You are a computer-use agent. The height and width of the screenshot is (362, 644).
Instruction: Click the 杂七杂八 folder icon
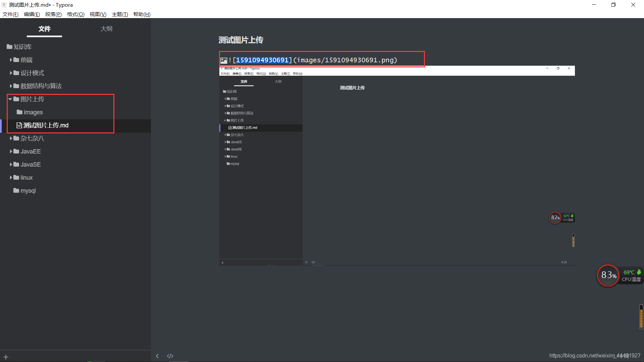click(x=16, y=138)
